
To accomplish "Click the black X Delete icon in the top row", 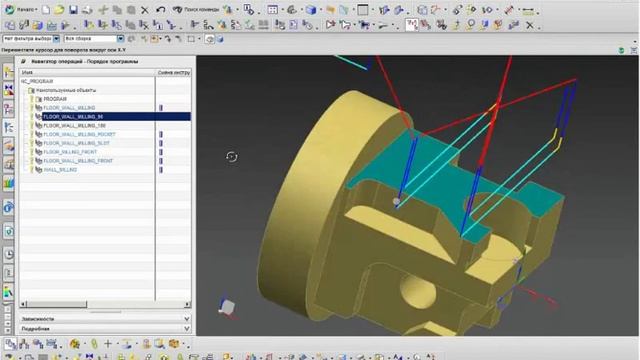I will coord(144,10).
